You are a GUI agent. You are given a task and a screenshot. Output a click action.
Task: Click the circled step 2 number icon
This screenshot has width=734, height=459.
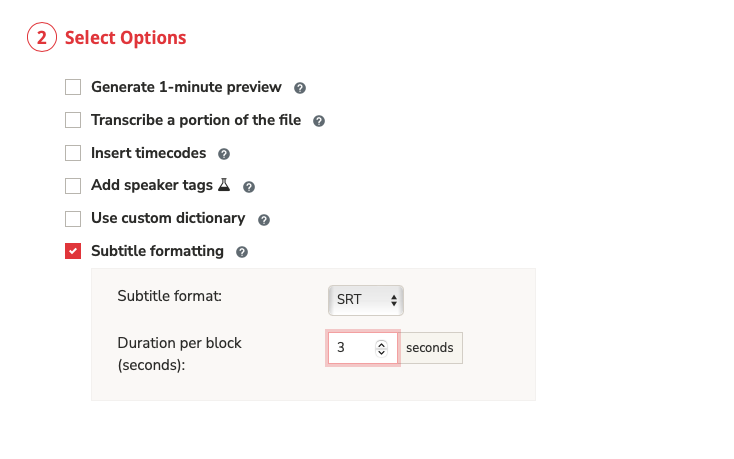pos(41,39)
